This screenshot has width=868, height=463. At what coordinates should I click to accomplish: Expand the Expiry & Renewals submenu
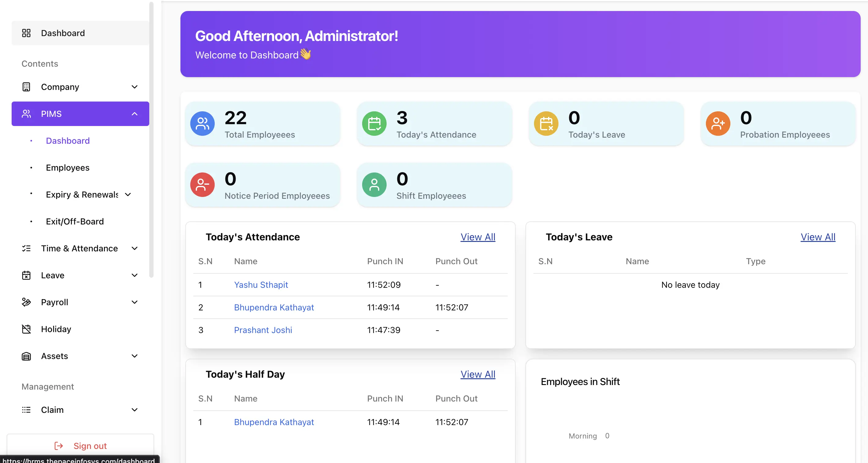[x=128, y=194]
